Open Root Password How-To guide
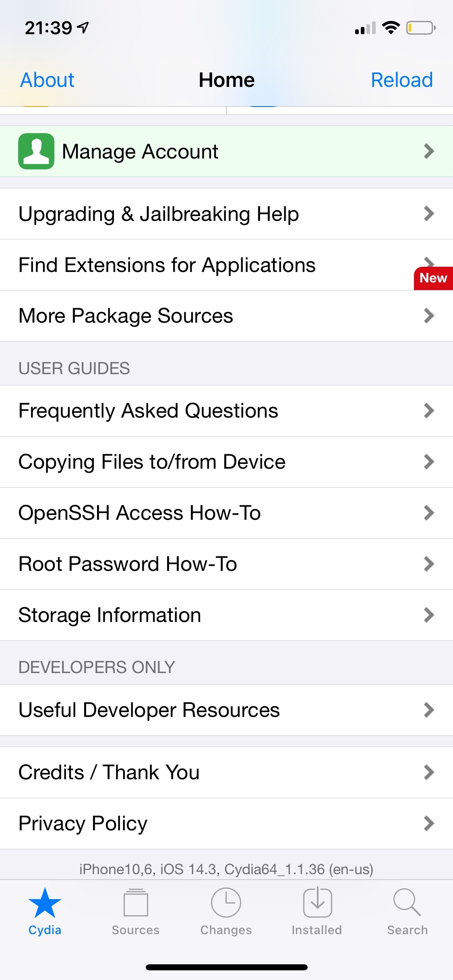 point(226,564)
